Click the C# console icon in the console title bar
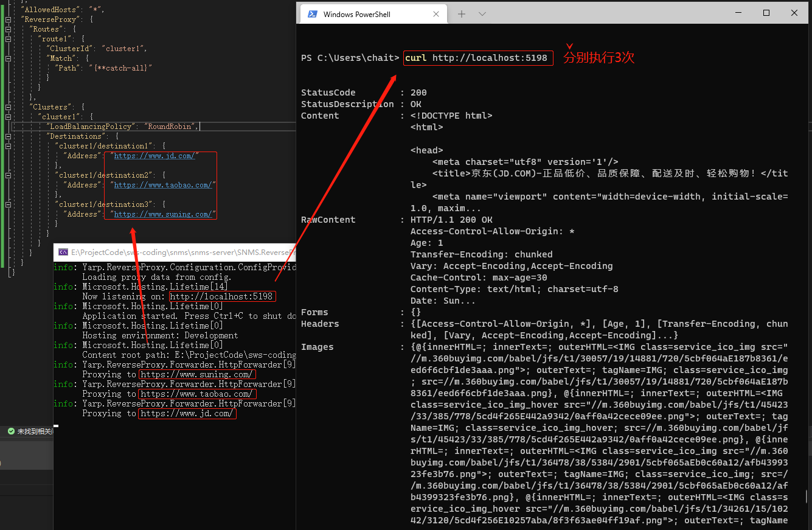The height and width of the screenshot is (530, 812). click(x=63, y=252)
